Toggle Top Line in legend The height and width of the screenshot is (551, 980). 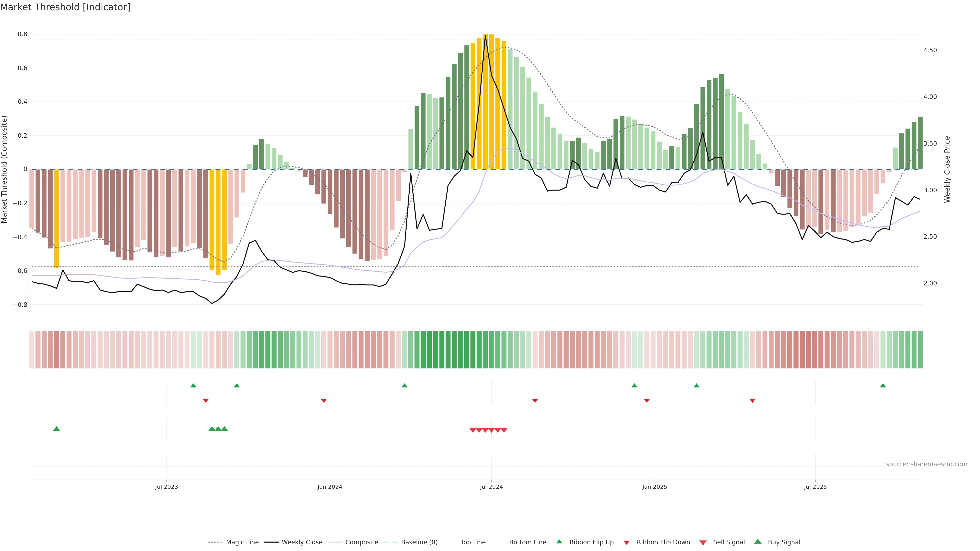point(473,542)
